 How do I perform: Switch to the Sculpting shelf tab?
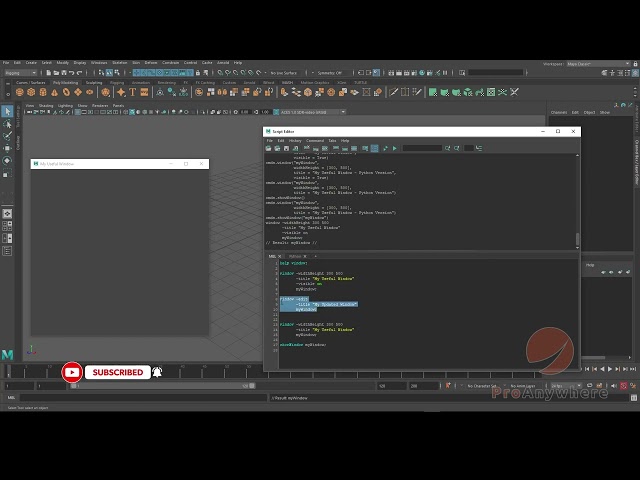(x=94, y=82)
